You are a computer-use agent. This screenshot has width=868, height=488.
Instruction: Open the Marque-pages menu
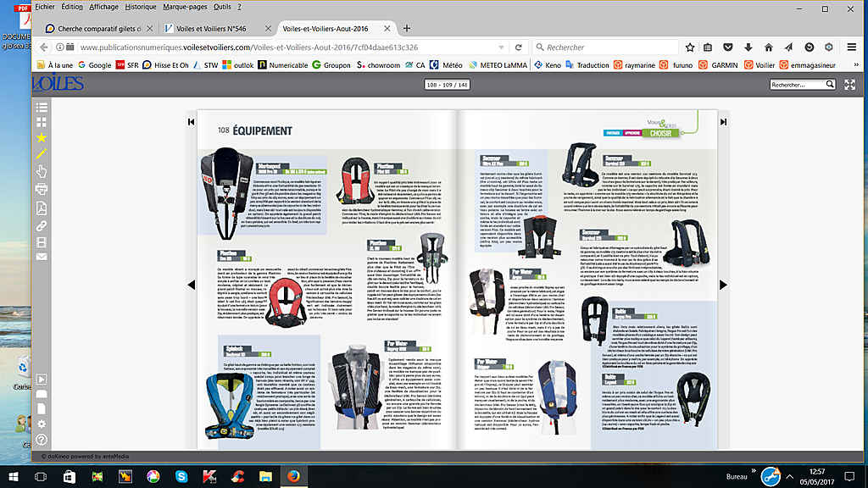pos(185,7)
